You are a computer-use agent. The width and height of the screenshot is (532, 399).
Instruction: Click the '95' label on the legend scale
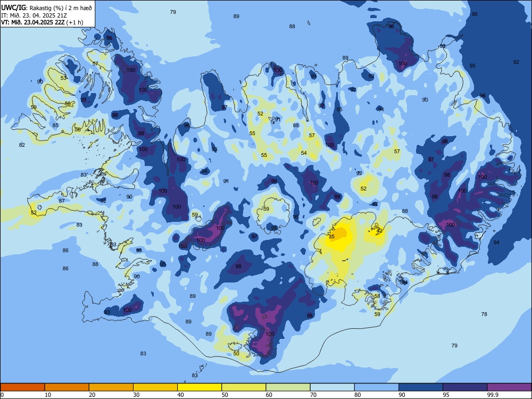click(446, 395)
